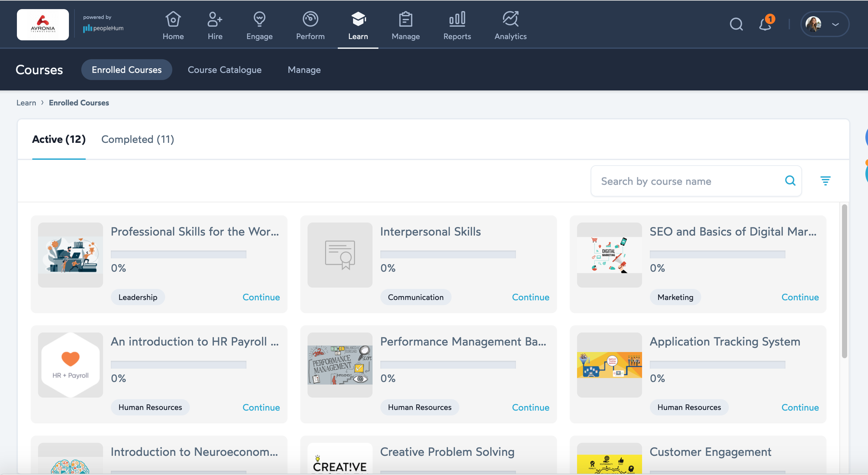Continue the Application Tracking System course
The width and height of the screenshot is (868, 475).
pyautogui.click(x=800, y=407)
